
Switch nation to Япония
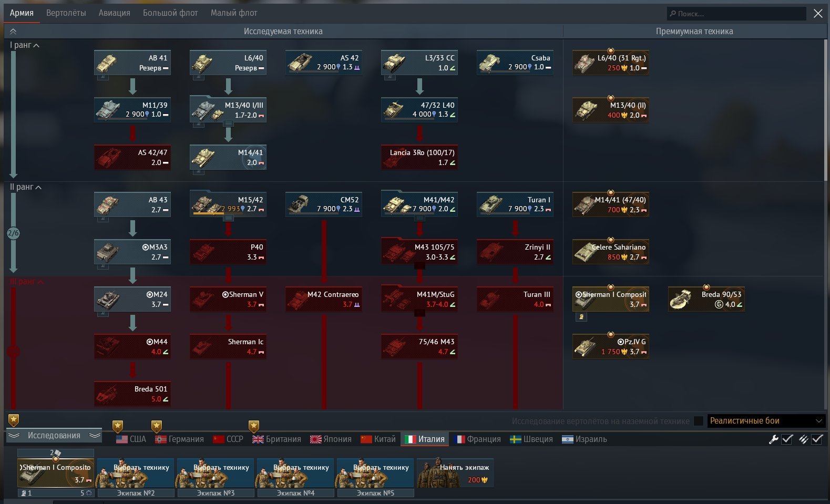[331, 439]
